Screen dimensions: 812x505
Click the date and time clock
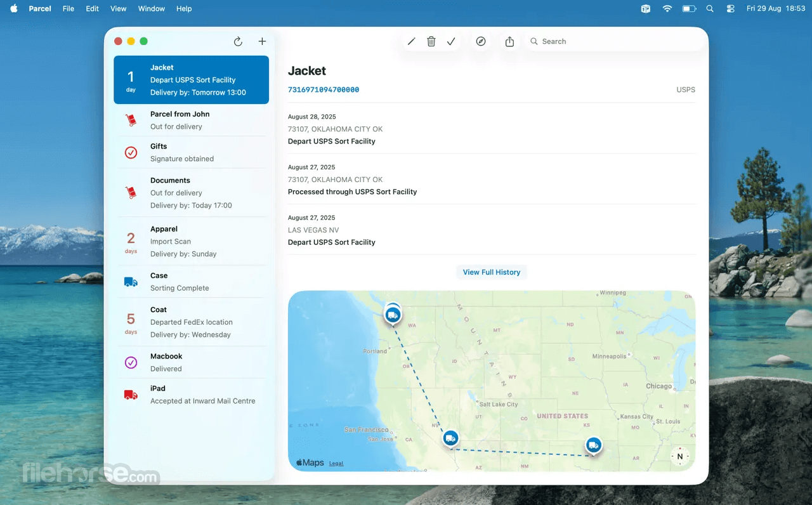click(776, 9)
